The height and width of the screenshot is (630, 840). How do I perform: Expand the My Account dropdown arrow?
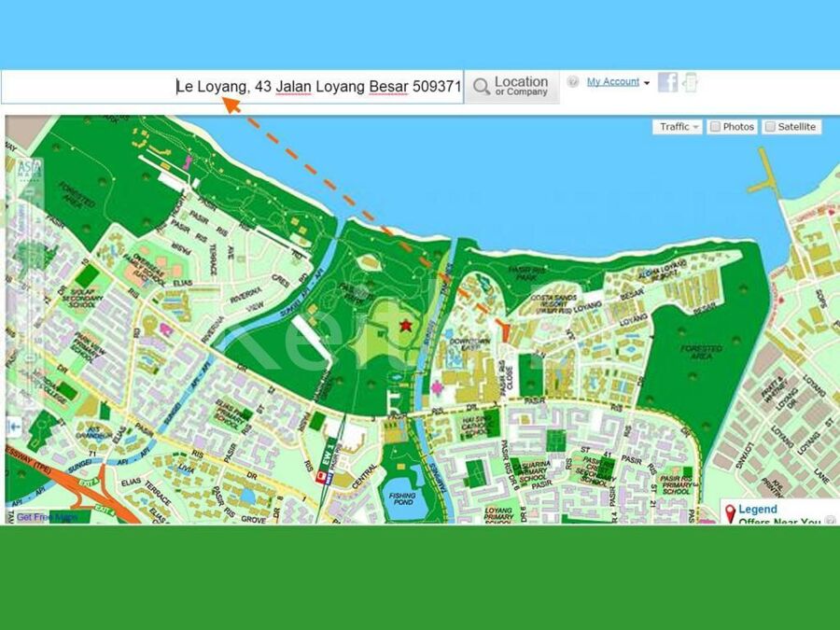(647, 83)
